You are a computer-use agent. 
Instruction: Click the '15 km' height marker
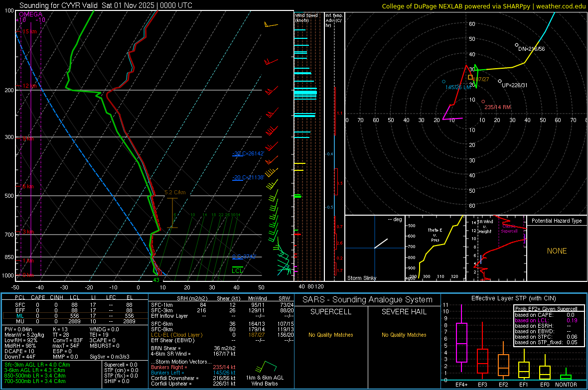(x=29, y=31)
